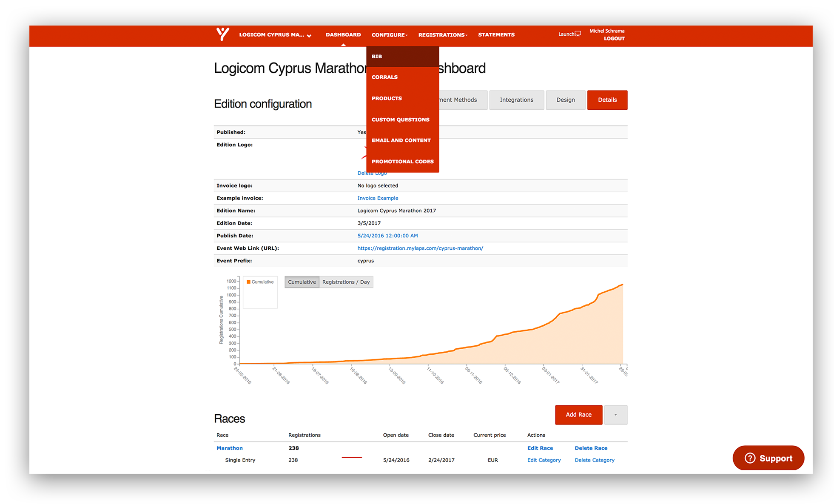Open the arrow dropdown next to Add Race
This screenshot has width=834, height=504.
point(615,415)
